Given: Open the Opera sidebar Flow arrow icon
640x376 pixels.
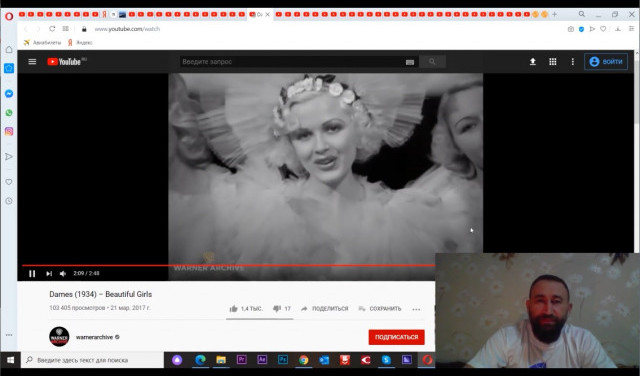Looking at the screenshot, I should [9, 156].
